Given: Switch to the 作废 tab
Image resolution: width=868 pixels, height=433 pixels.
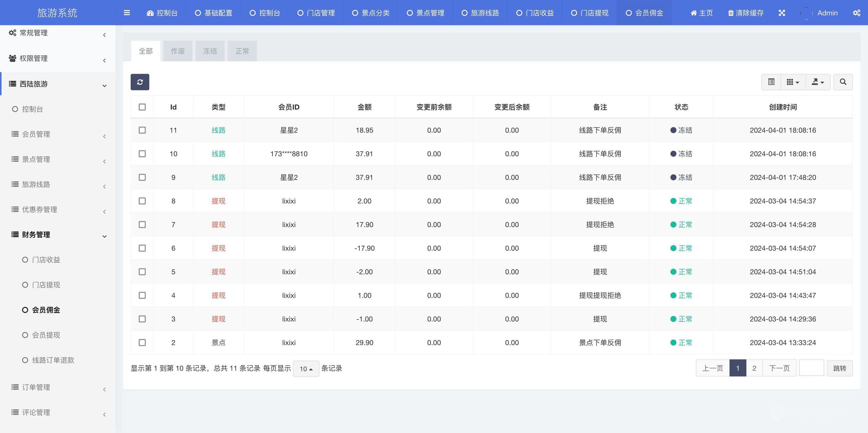Looking at the screenshot, I should pos(178,51).
